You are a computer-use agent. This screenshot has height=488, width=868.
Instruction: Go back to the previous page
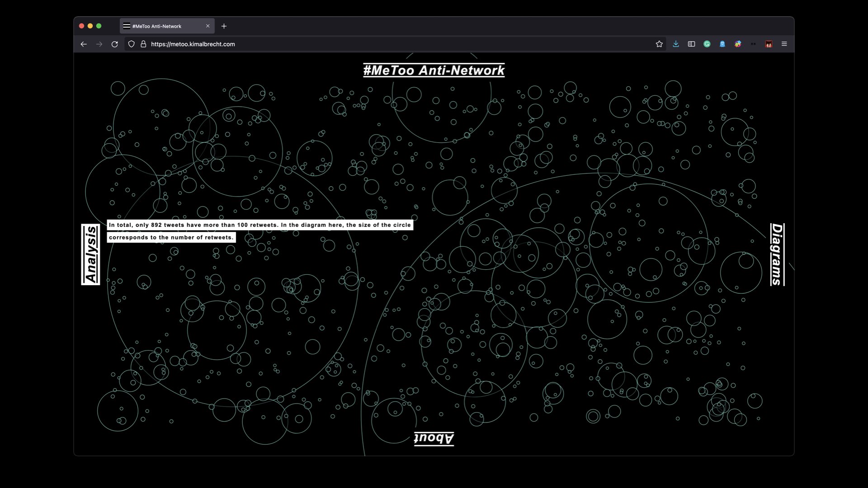coord(84,44)
